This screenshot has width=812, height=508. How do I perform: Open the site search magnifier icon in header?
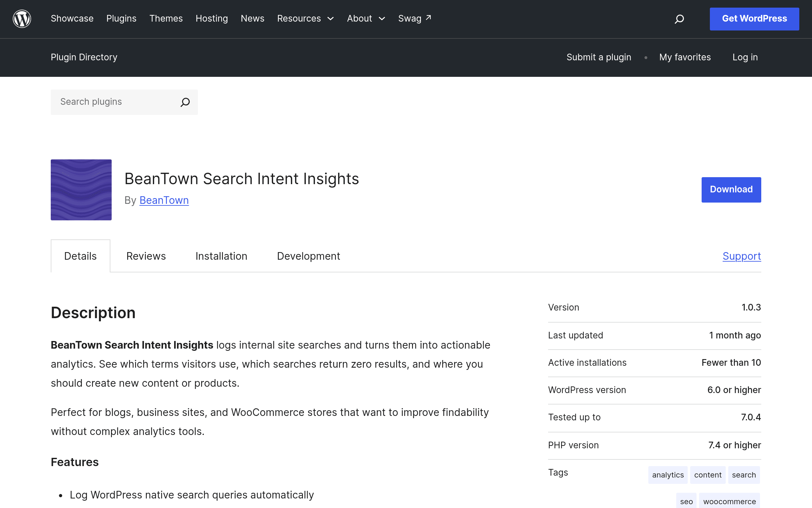[679, 19]
